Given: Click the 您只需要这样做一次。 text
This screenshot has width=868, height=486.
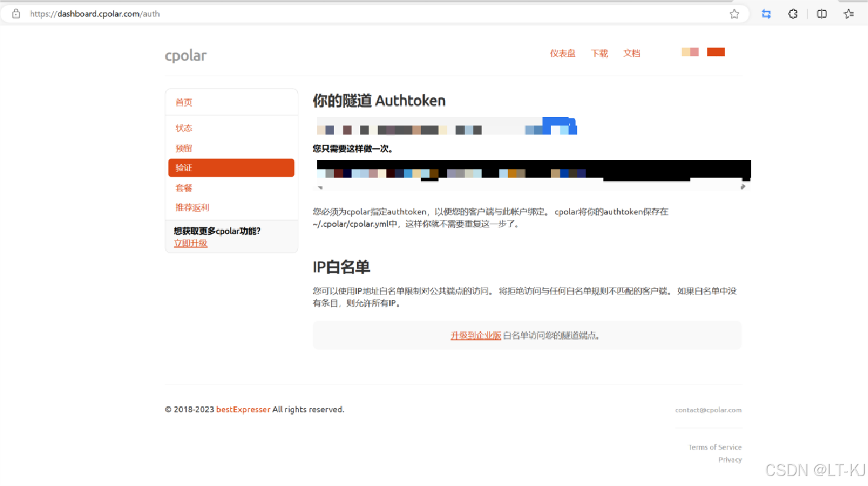Looking at the screenshot, I should [353, 148].
